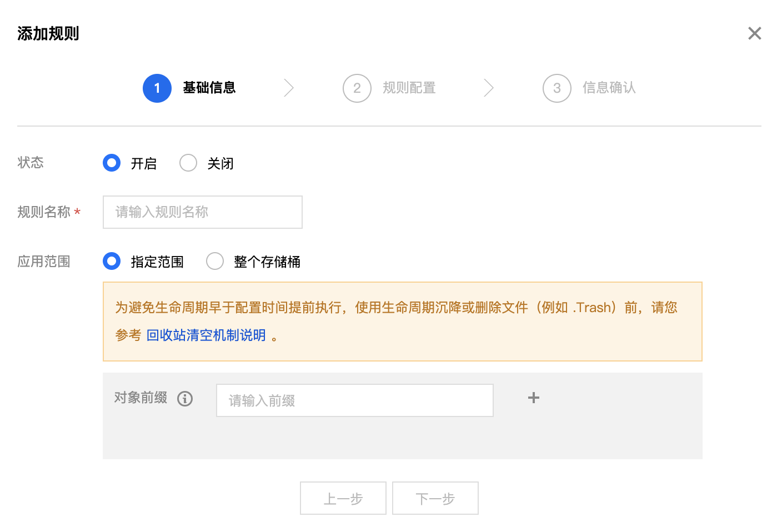The image size is (782, 532).
Task: Click the step 1 circle icon
Action: point(157,88)
